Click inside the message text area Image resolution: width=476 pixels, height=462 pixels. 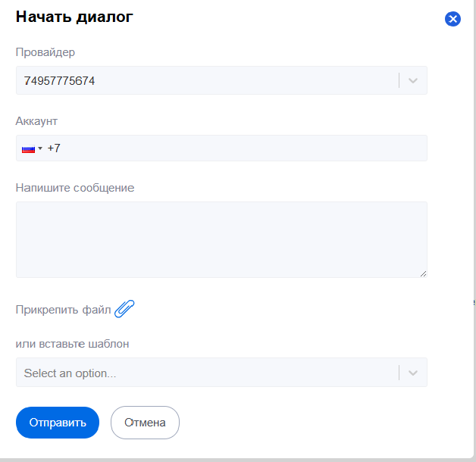(221, 239)
